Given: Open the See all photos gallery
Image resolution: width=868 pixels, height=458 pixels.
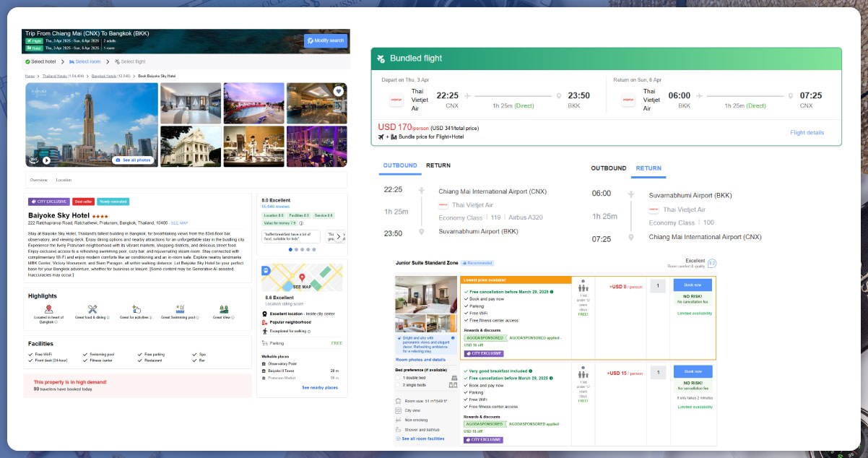Looking at the screenshot, I should coord(134,160).
